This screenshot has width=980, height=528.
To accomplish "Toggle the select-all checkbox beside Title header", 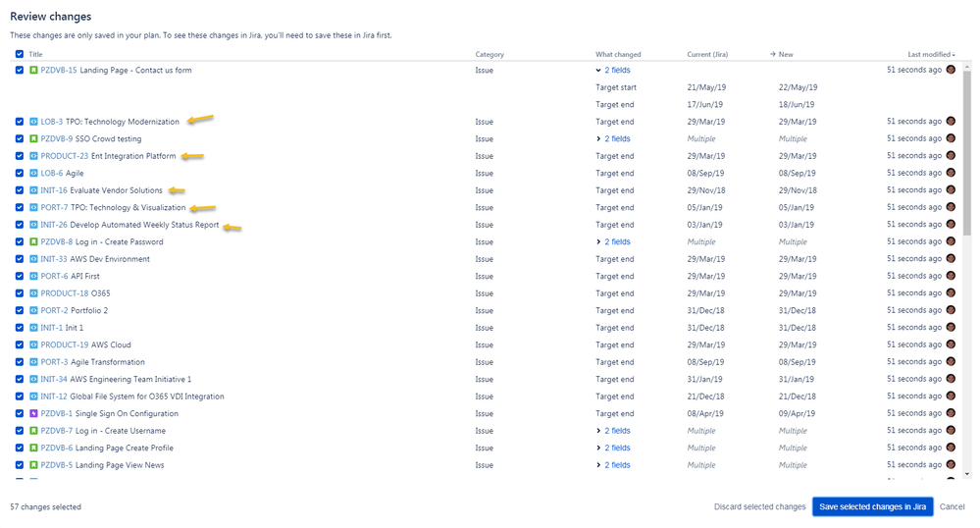I will tap(20, 54).
